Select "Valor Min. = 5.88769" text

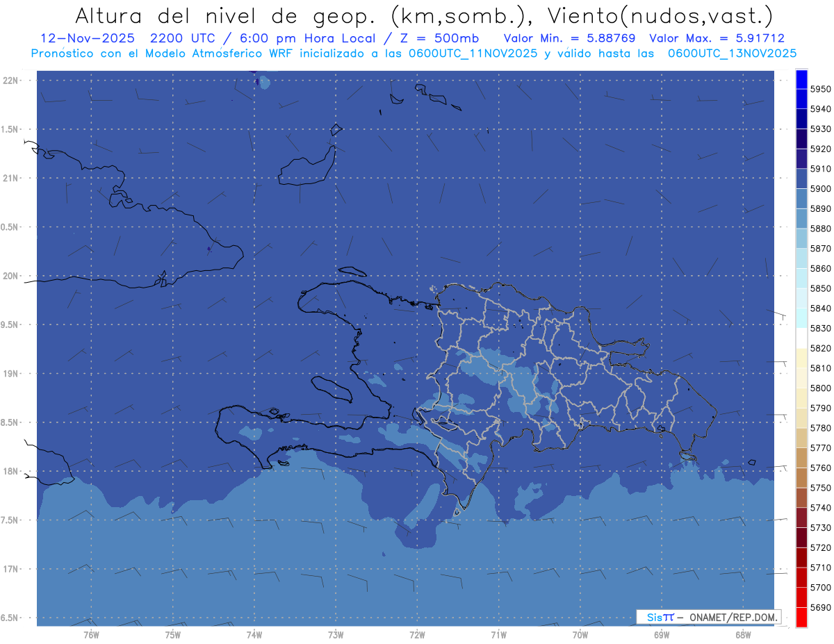point(569,38)
